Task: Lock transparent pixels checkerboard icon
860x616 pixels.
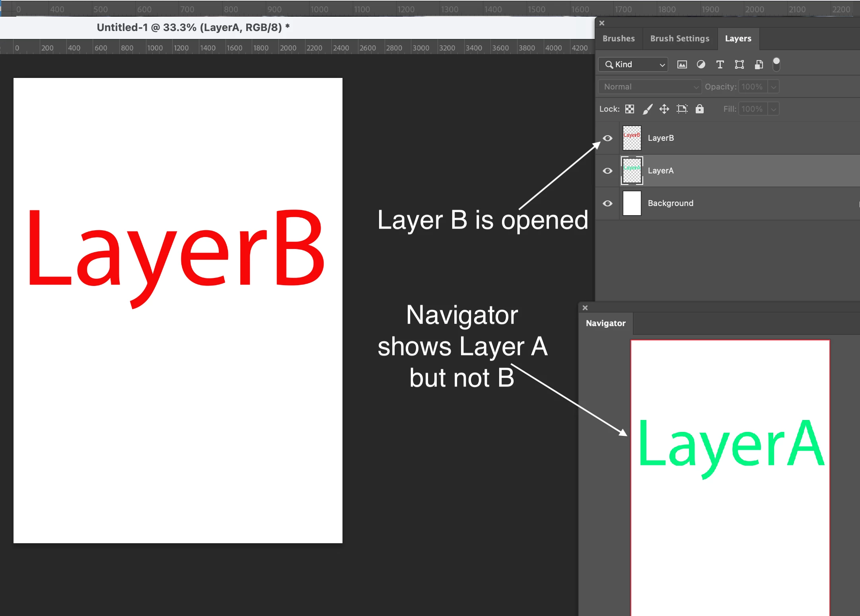Action: click(x=630, y=109)
